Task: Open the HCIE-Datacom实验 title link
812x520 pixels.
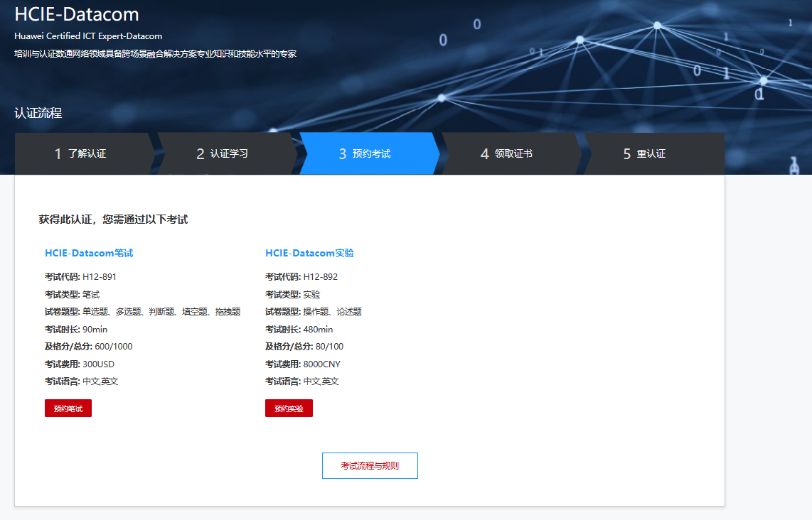Action: pyautogui.click(x=310, y=253)
